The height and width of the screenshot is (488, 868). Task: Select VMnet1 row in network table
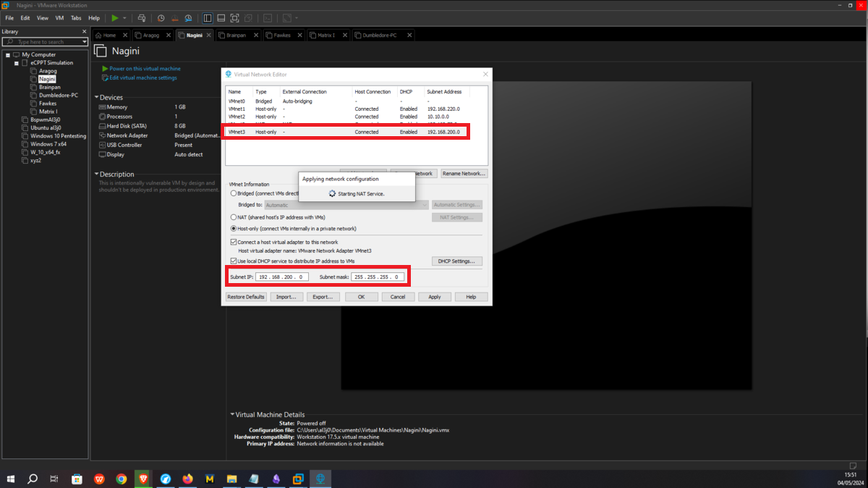point(357,109)
